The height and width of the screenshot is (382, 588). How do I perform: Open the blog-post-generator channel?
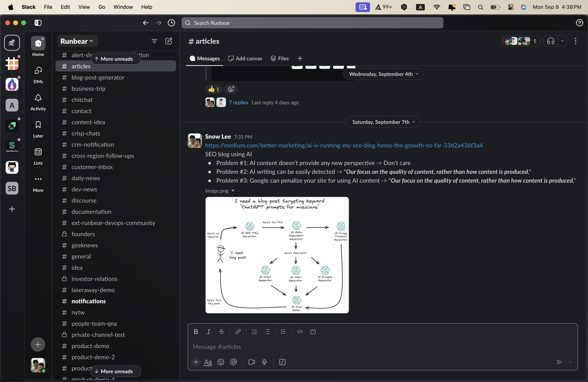(116, 78)
